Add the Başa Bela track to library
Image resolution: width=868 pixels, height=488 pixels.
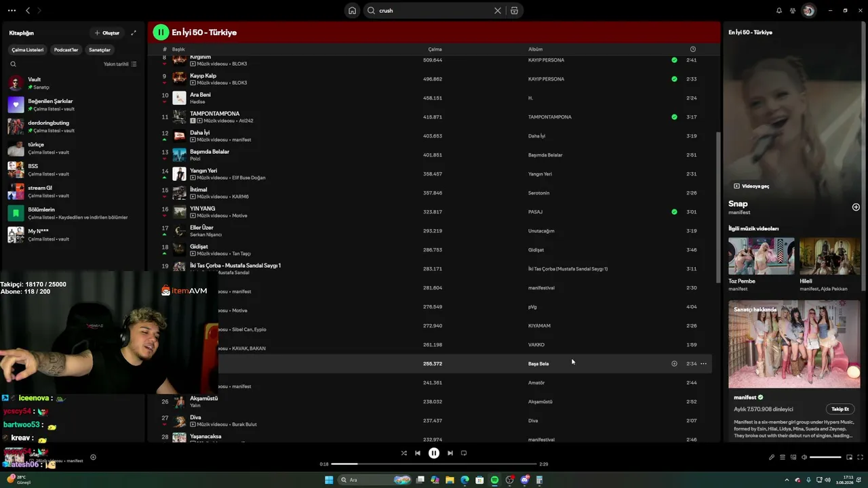[674, 363]
